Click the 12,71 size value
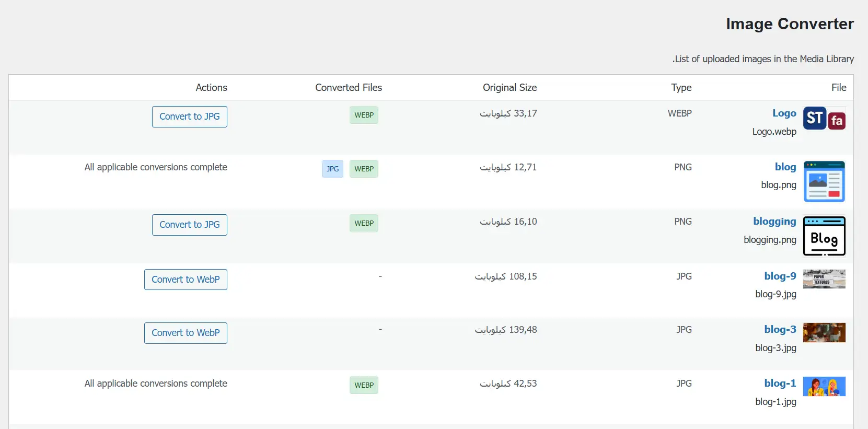868x429 pixels. click(x=508, y=167)
